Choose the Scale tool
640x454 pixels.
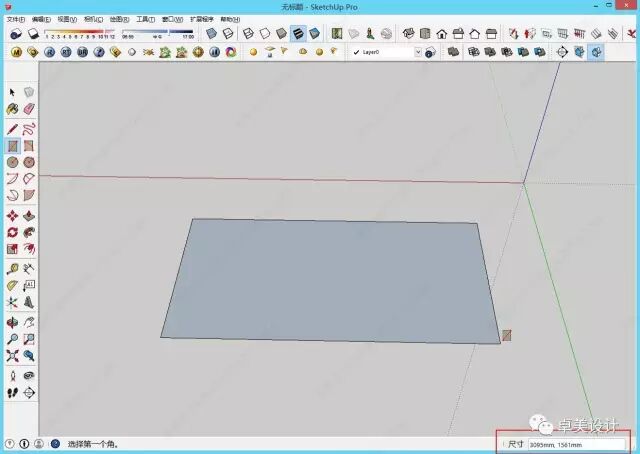(12, 249)
